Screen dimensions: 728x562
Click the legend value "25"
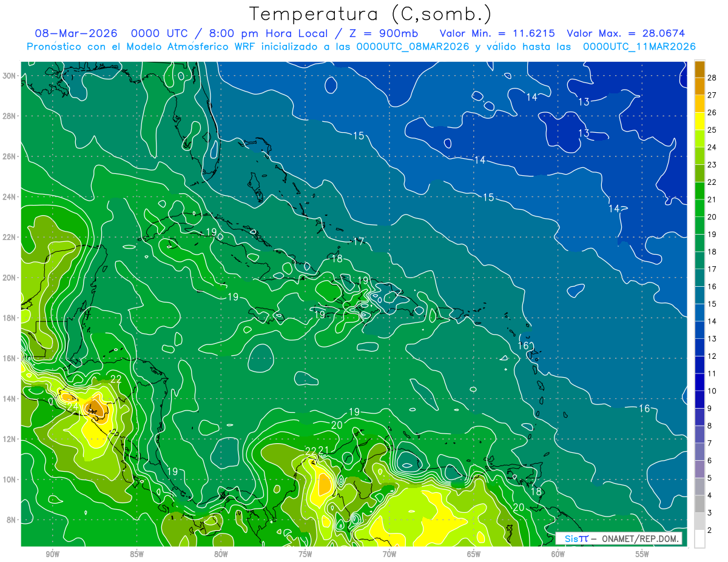coord(712,130)
